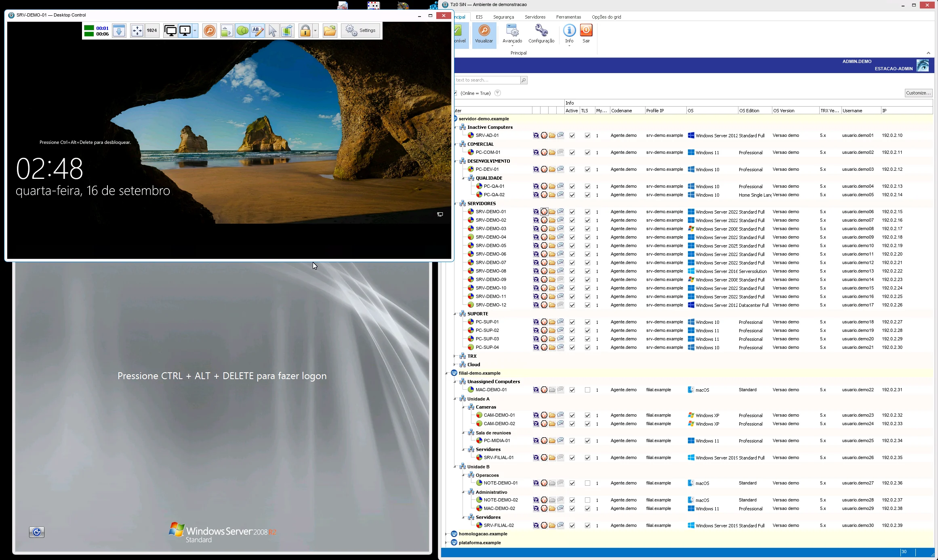This screenshot has height=560, width=938.
Task: Click the AB pencil text-input icon
Action: [x=257, y=31]
